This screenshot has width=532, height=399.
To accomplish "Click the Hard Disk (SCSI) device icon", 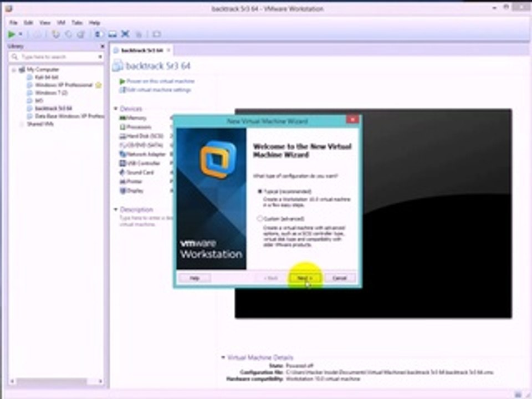I will click(122, 136).
